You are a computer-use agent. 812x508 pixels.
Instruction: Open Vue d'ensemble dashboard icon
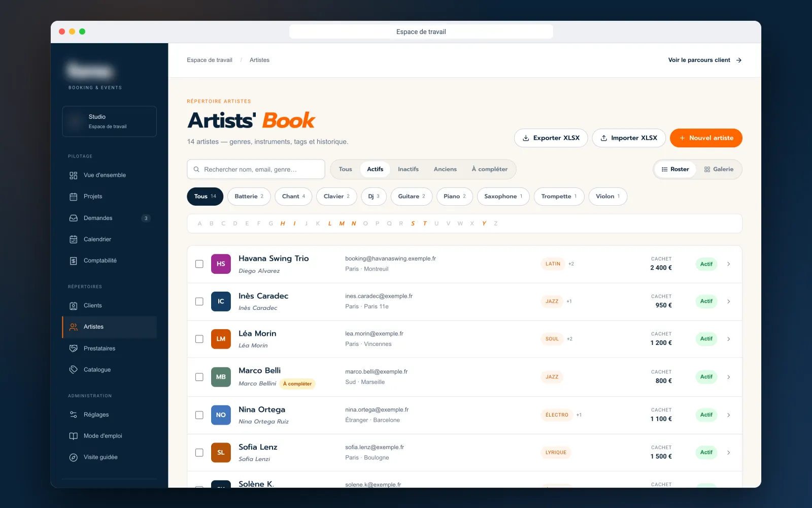74,175
